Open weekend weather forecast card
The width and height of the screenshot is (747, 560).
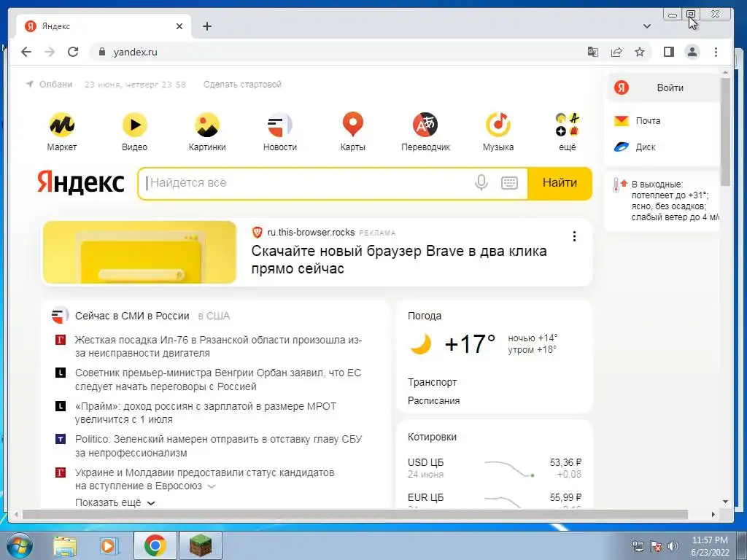(x=662, y=201)
